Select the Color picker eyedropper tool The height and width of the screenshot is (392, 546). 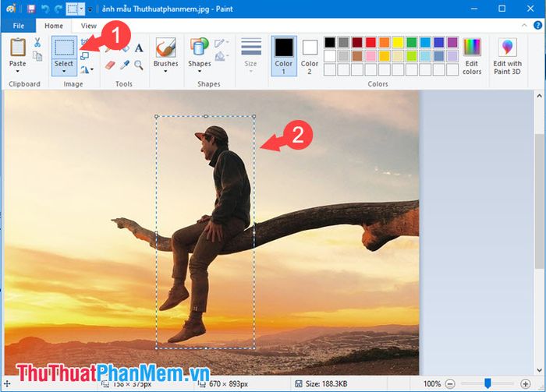tap(125, 65)
